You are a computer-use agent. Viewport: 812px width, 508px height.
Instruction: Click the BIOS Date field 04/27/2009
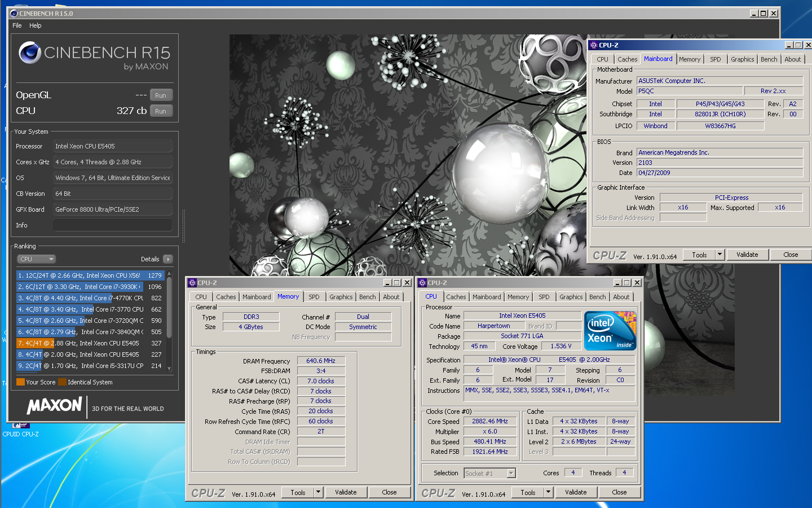[x=720, y=173]
